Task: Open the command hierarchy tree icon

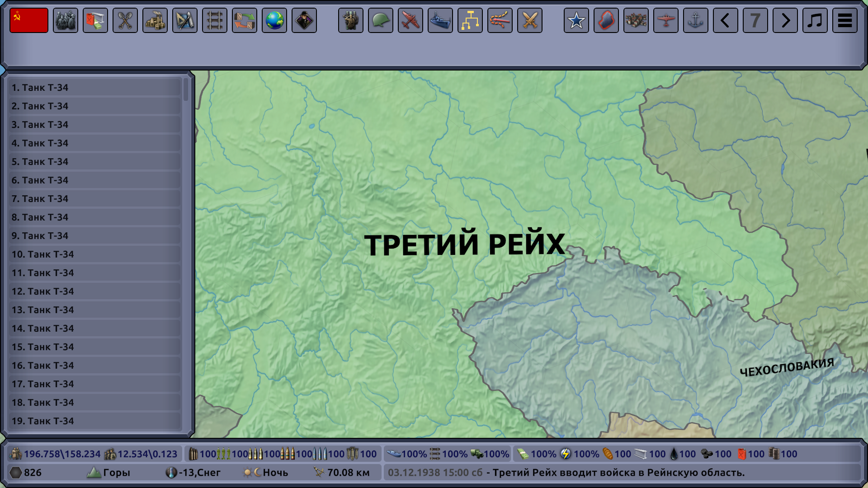Action: (x=470, y=20)
